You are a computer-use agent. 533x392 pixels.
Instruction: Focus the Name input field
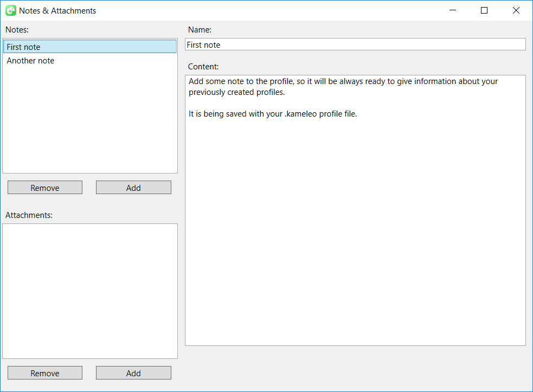[x=355, y=44]
